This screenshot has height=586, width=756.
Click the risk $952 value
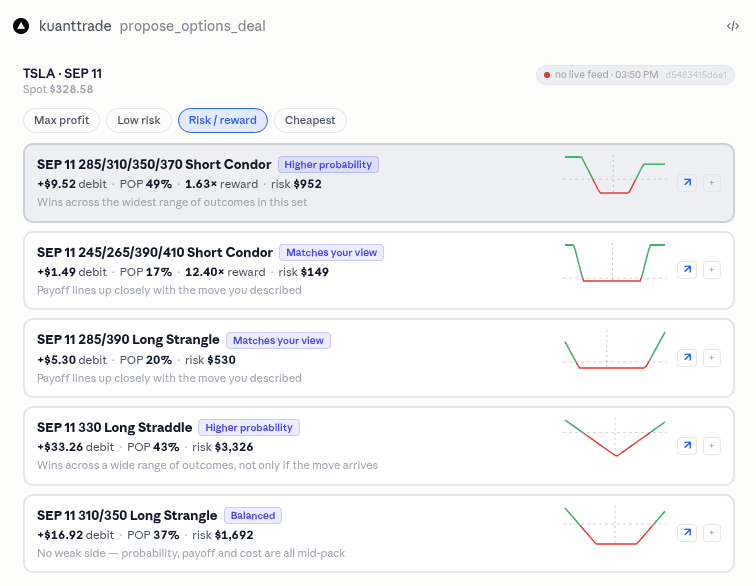[x=296, y=184]
